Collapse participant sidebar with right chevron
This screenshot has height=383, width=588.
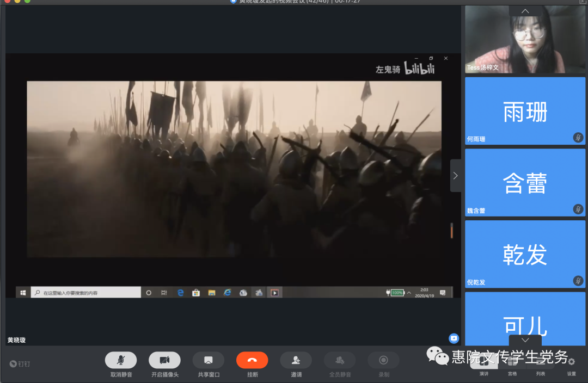[x=456, y=176]
